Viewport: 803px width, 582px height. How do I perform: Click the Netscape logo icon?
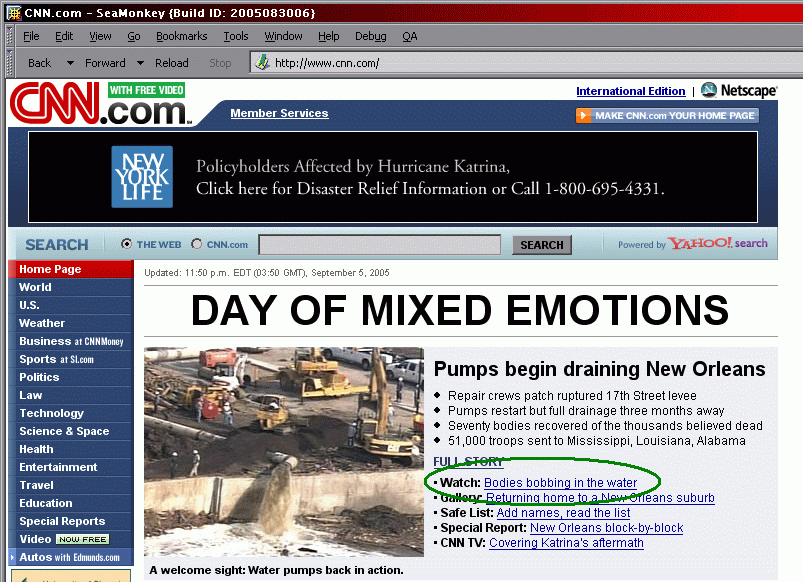(x=709, y=90)
